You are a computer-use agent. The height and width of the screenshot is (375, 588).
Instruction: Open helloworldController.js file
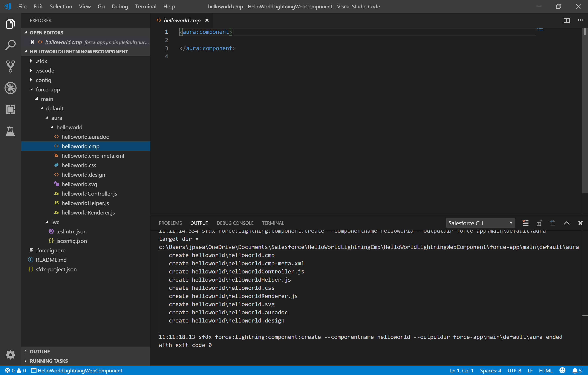[x=89, y=194]
